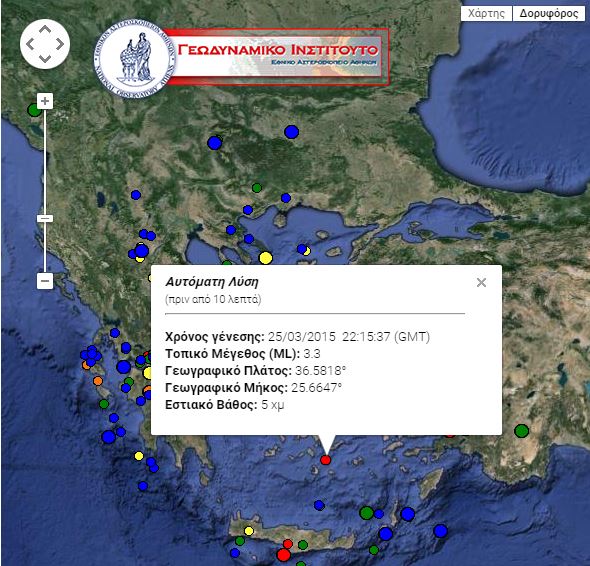Click the Γεωγραφικό Πλάτος value 36.5818°
This screenshot has width=590, height=566.
coord(320,371)
